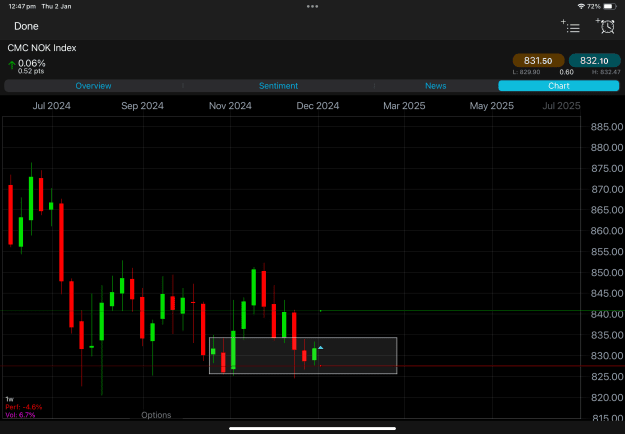Tap the home indicator bar

pos(312,429)
